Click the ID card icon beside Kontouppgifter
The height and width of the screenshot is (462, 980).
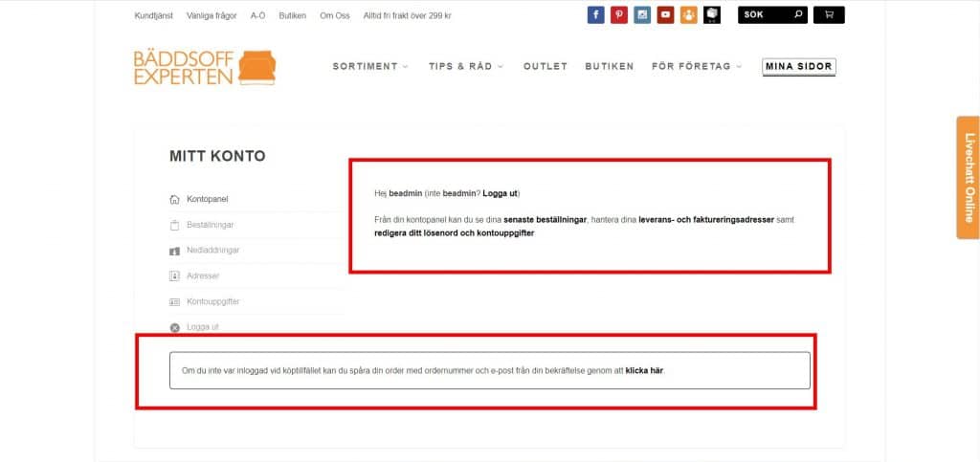pyautogui.click(x=175, y=302)
